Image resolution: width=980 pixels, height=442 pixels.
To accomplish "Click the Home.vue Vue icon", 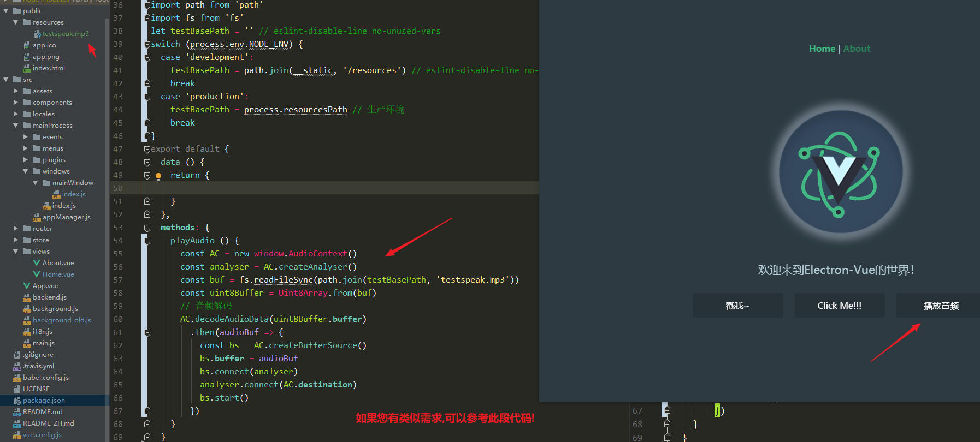I will pyautogui.click(x=37, y=274).
